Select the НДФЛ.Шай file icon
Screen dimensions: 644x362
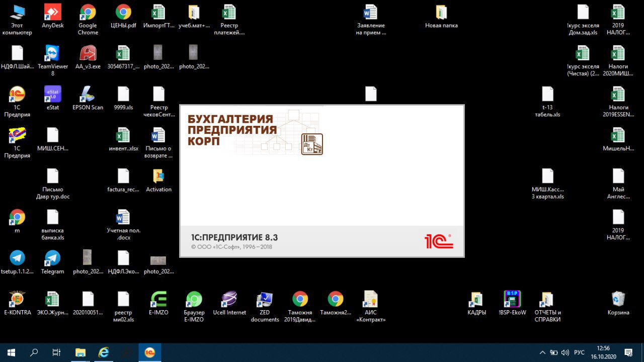tap(17, 57)
